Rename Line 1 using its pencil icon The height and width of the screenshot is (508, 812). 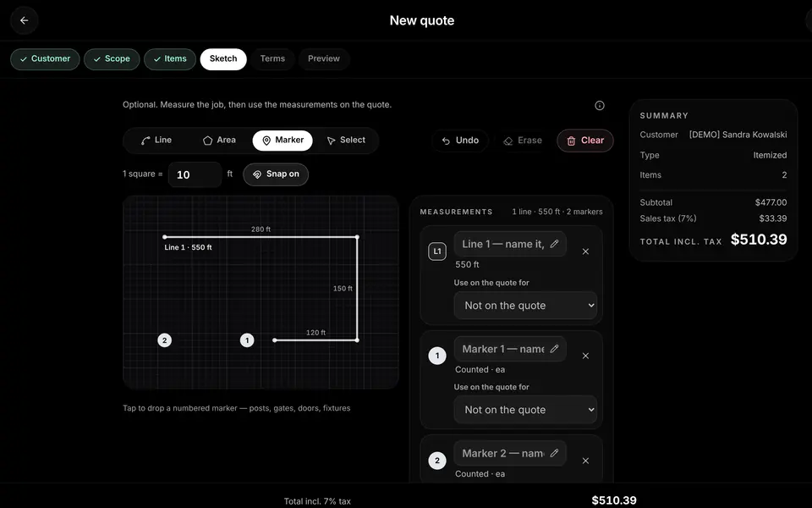tap(554, 244)
